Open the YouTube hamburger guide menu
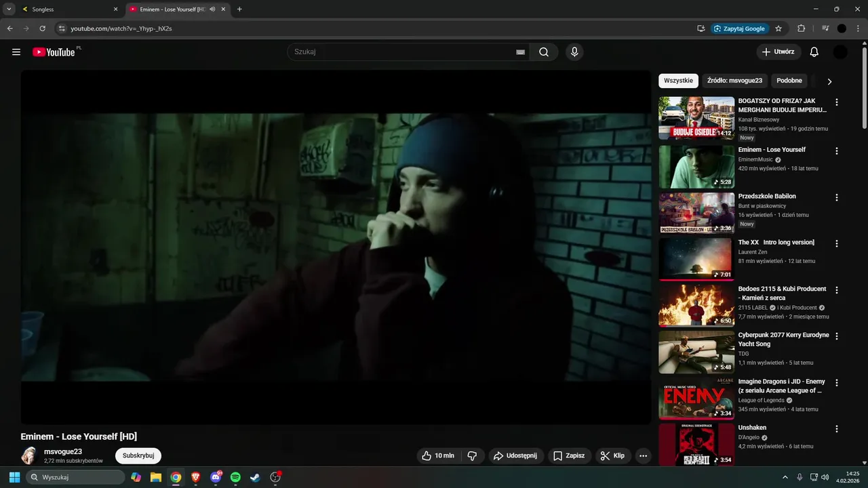The height and width of the screenshot is (488, 868). [x=16, y=52]
